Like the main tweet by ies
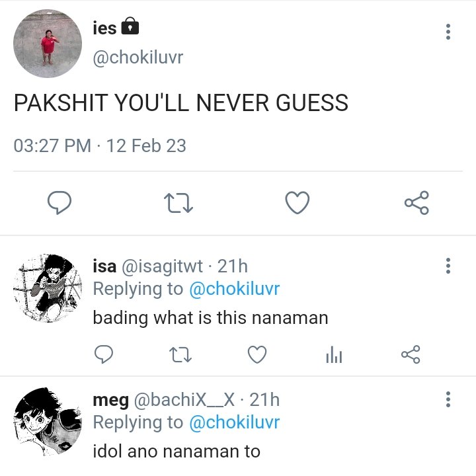 (x=297, y=202)
